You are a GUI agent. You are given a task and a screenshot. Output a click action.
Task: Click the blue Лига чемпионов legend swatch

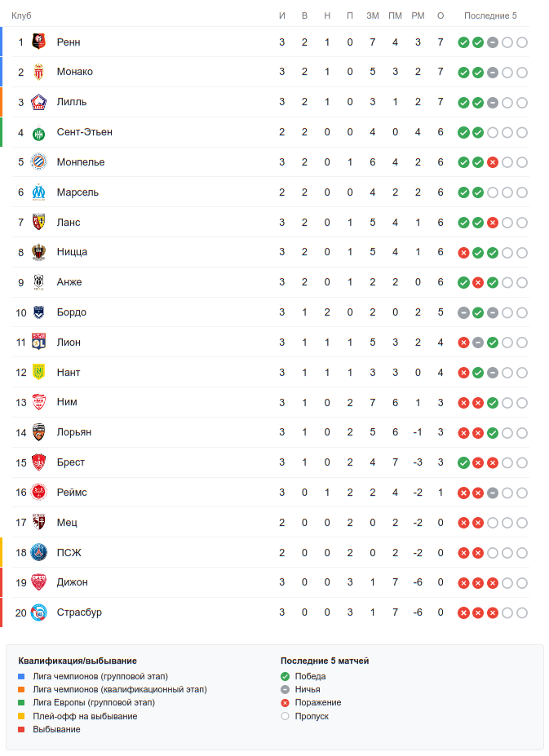[x=22, y=677]
